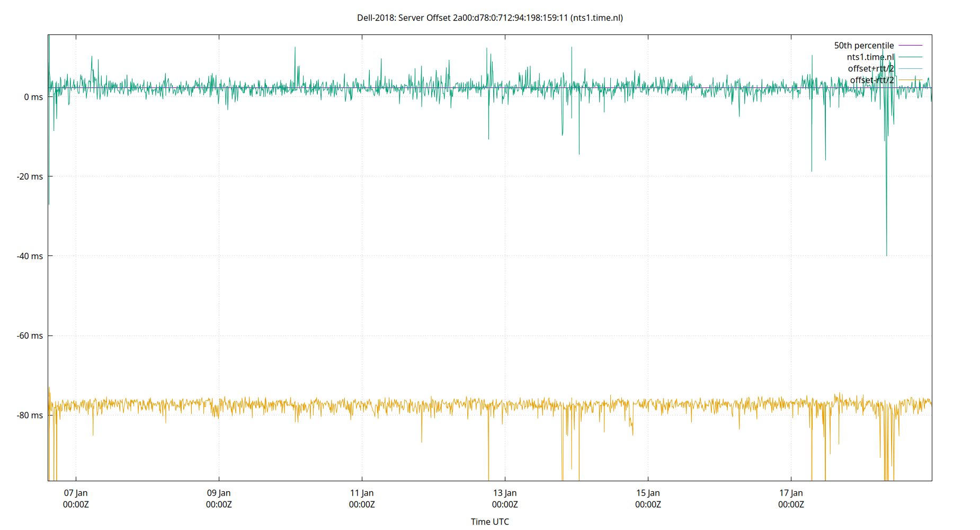Click the 0 ms axis label
The width and height of the screenshot is (980, 530).
(x=34, y=98)
